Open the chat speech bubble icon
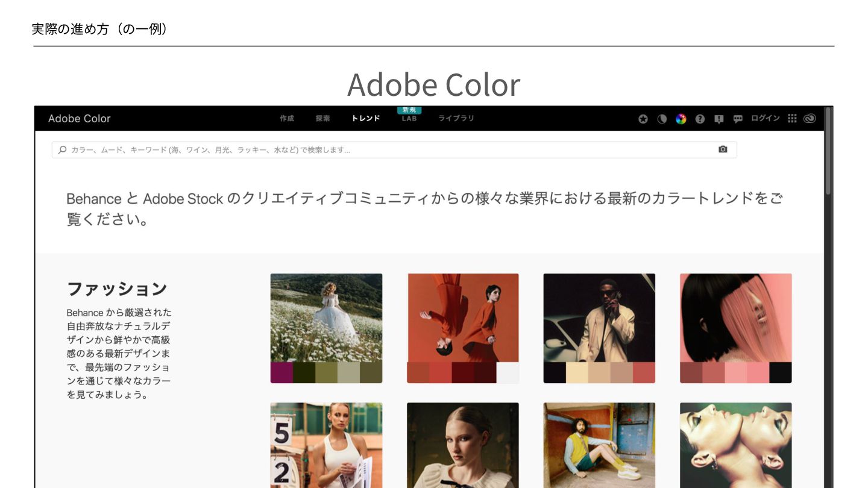The image size is (868, 488). coord(738,119)
